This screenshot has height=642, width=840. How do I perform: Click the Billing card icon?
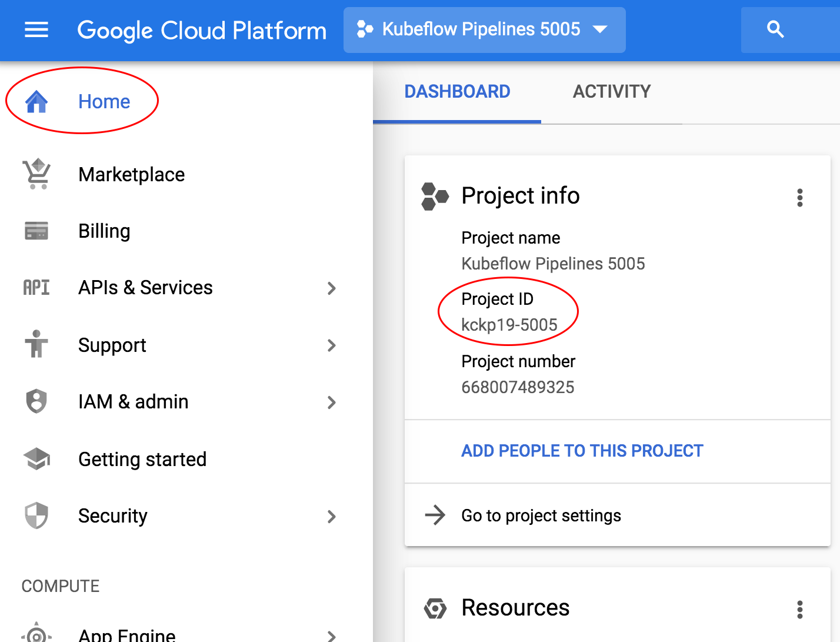click(x=36, y=231)
